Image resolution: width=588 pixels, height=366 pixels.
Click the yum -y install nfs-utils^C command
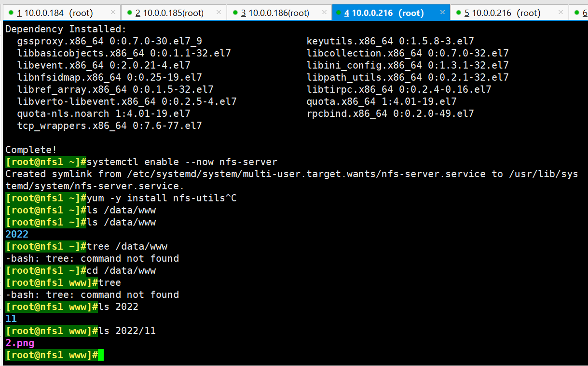[x=162, y=198]
